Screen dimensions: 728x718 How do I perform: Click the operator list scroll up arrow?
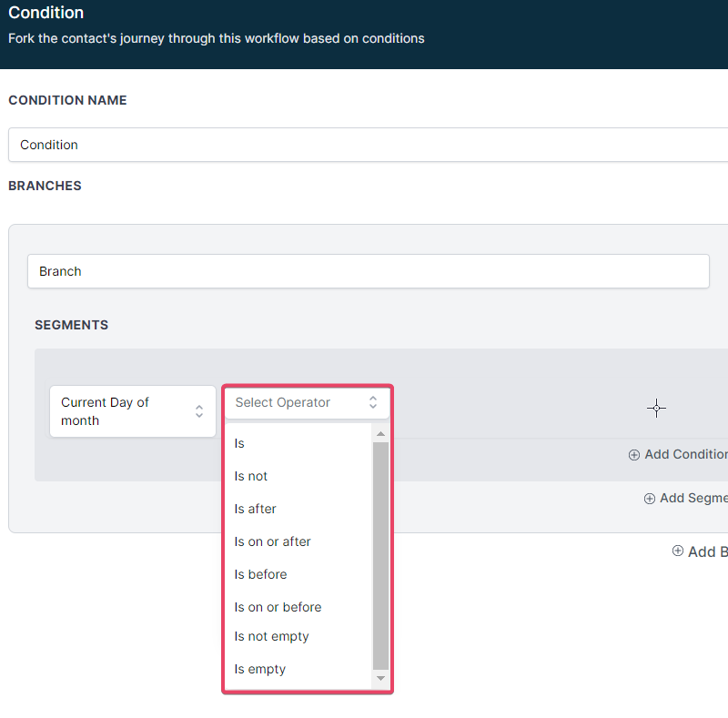point(380,434)
